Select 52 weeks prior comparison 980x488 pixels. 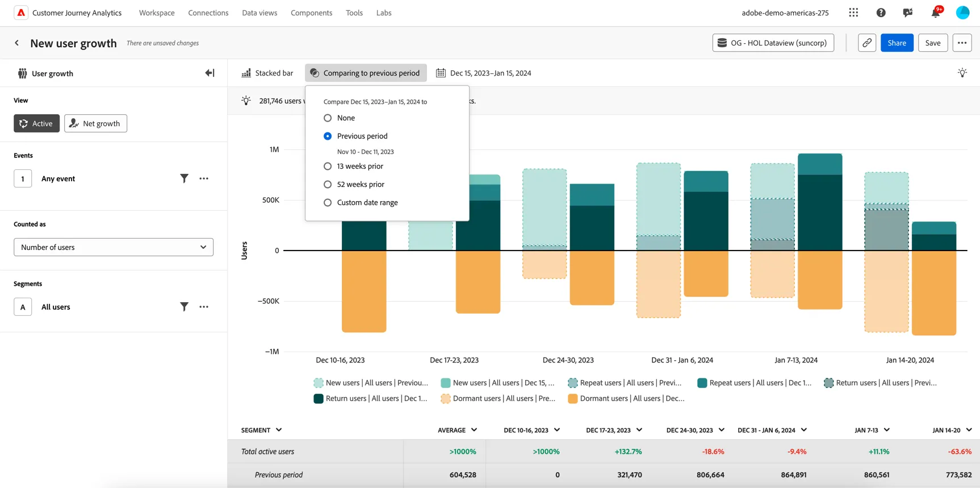point(328,185)
